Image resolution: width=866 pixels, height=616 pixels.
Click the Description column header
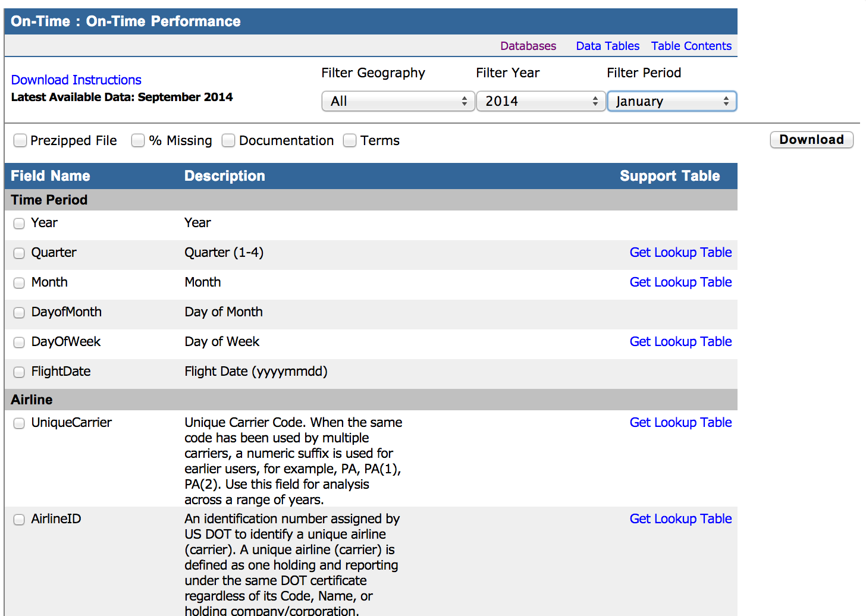pos(225,176)
